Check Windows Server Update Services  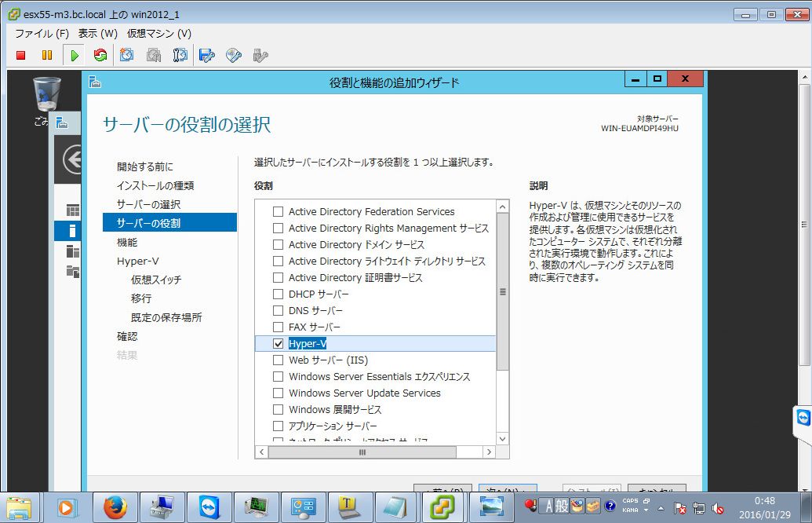coord(278,393)
